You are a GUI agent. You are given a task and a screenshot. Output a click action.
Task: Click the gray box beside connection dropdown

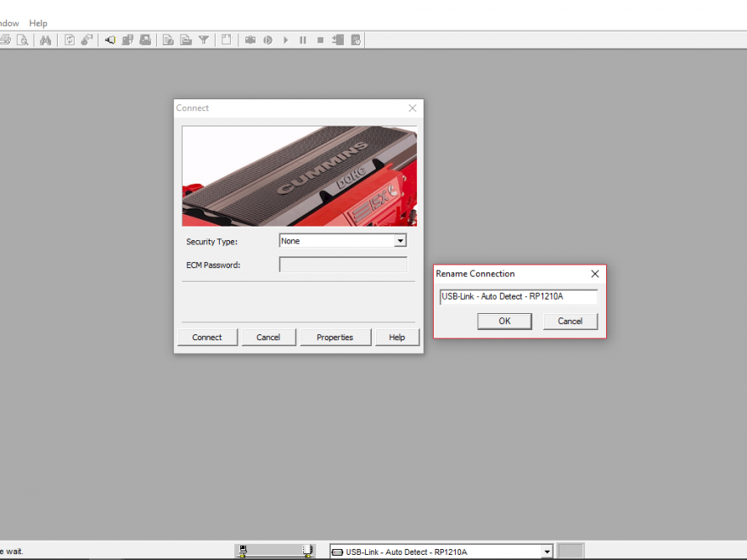(570, 551)
